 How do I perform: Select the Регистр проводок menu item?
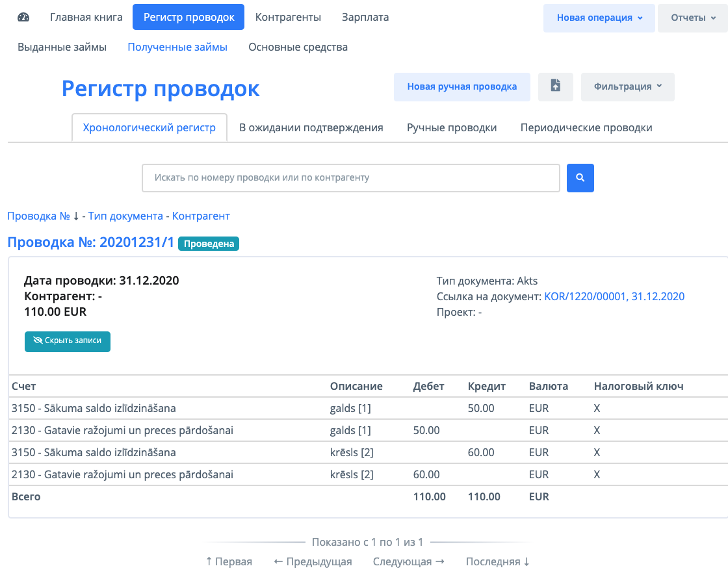pos(188,17)
